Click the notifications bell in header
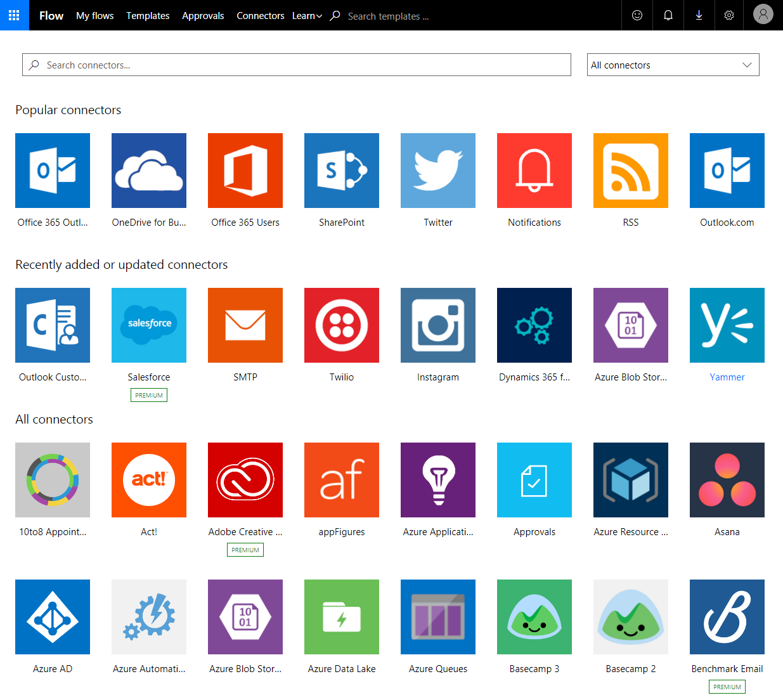The height and width of the screenshot is (700, 783). (x=668, y=15)
